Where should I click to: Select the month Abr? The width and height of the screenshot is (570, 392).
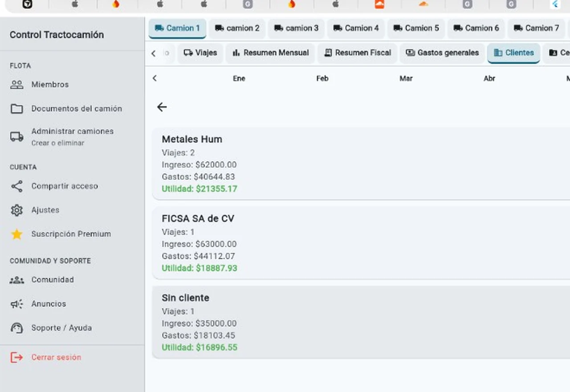click(489, 78)
